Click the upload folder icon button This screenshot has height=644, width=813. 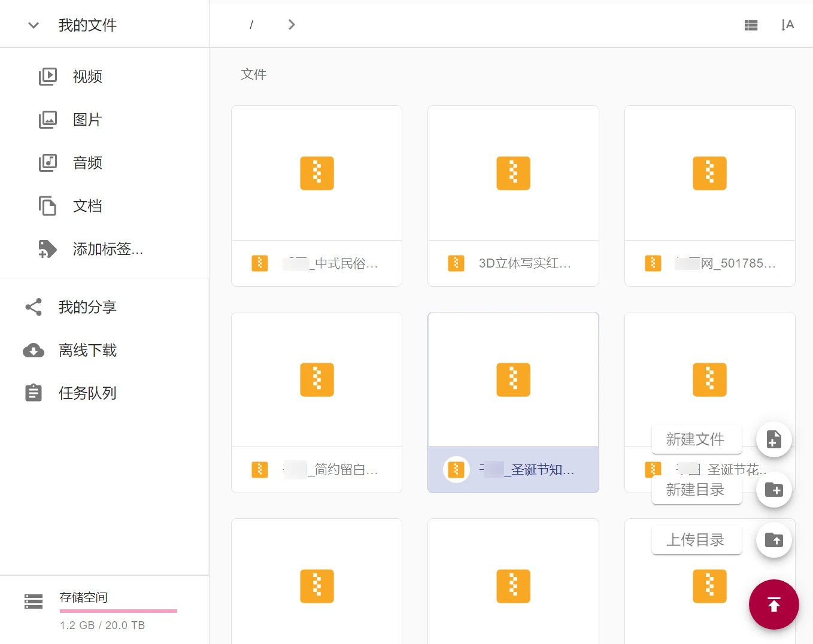(774, 540)
